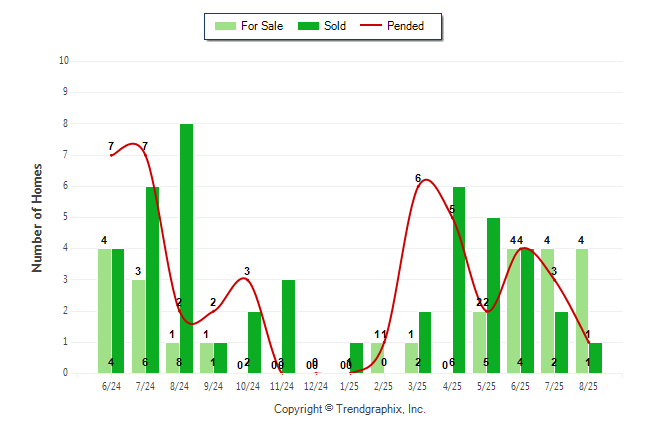Viewport: 646px width, 434px height.
Task: Click the Pended red line legend marker
Action: point(371,26)
